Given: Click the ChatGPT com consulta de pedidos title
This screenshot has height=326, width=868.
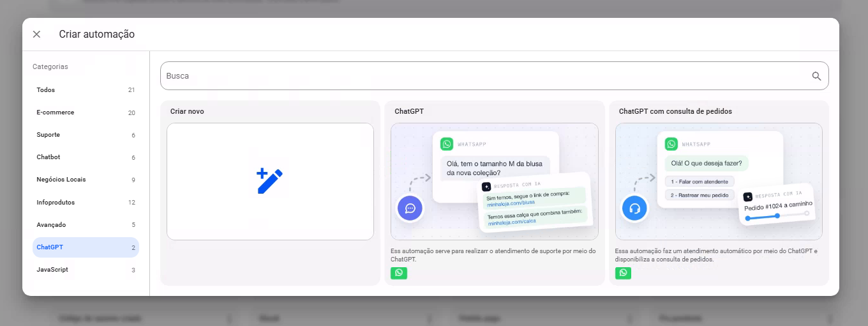Looking at the screenshot, I should click(x=675, y=111).
